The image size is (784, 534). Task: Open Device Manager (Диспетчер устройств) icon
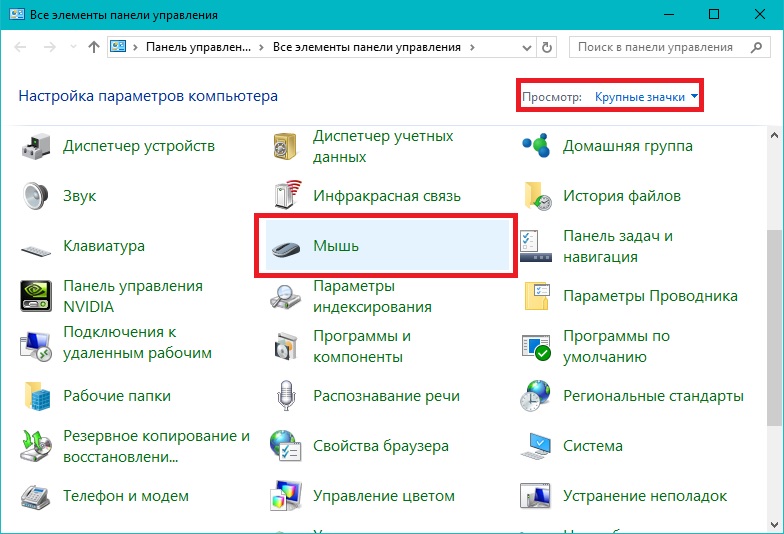36,146
